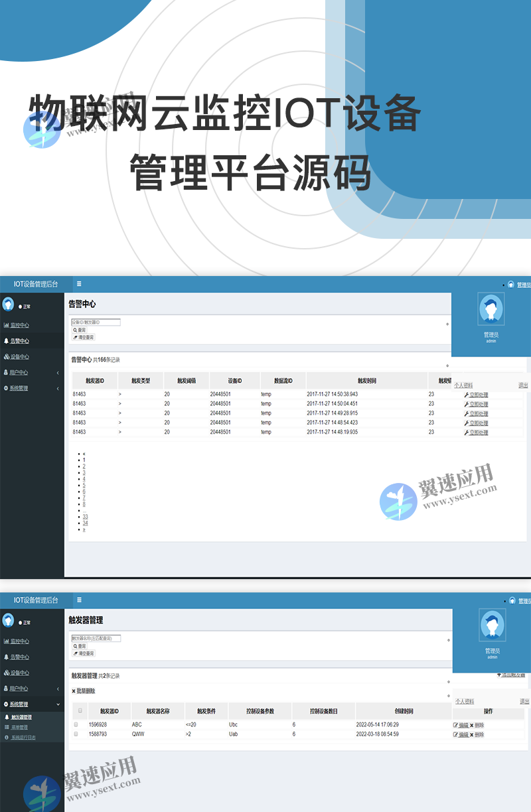531x812 pixels.
Task: Click the admin avatar in the top-right panel
Action: click(491, 310)
